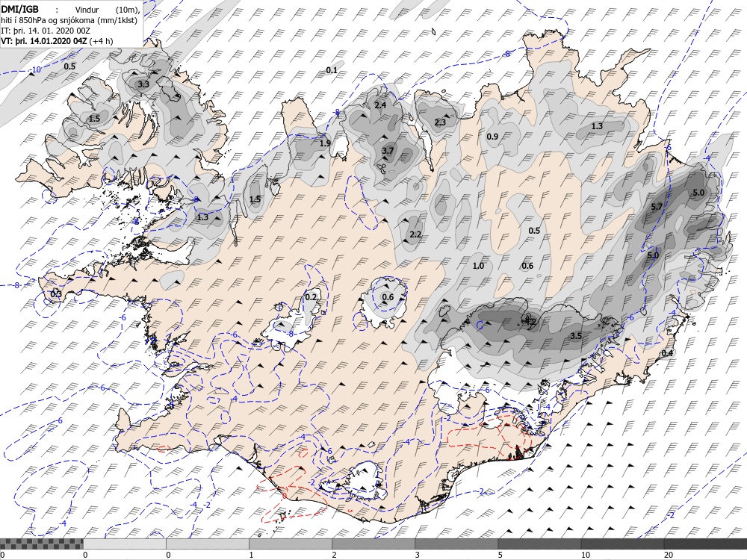Click the legend label 1
The image size is (747, 560).
point(251,555)
